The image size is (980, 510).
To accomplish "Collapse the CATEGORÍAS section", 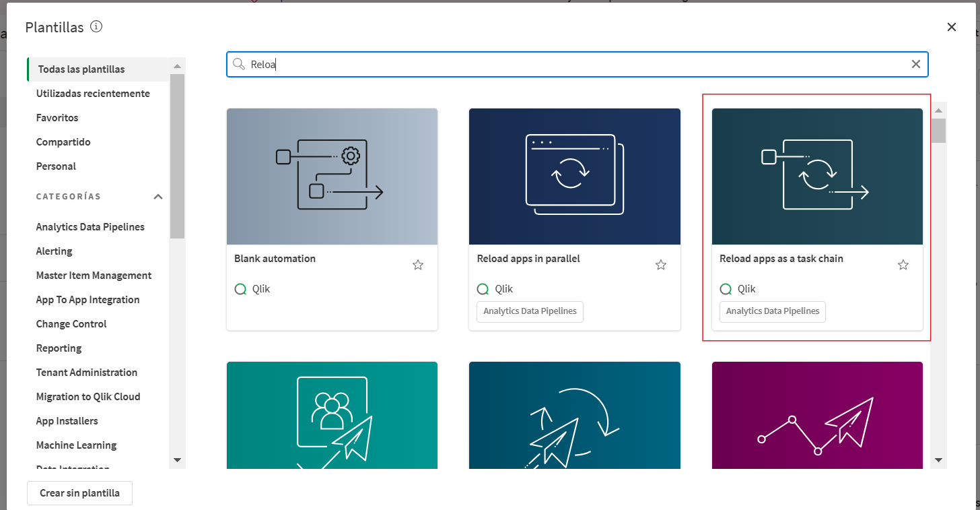I will point(157,196).
